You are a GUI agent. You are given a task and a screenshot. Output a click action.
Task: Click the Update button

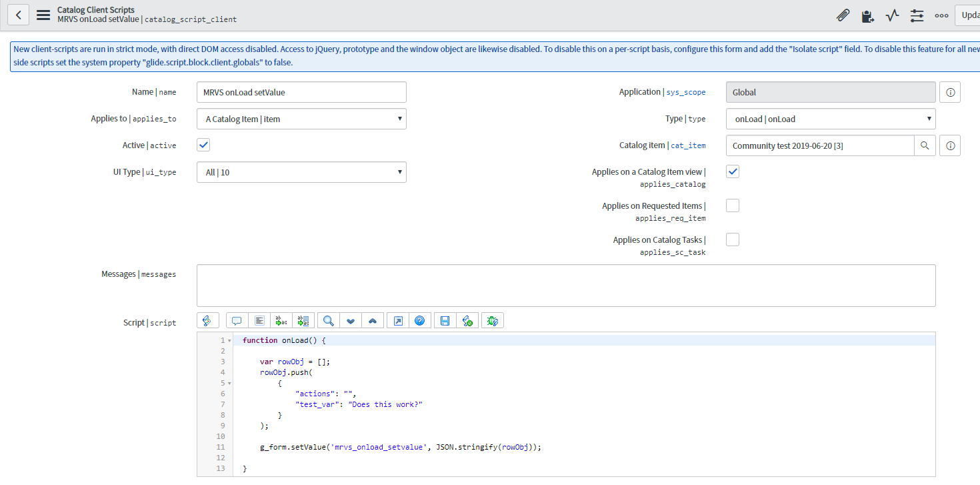[971, 15]
